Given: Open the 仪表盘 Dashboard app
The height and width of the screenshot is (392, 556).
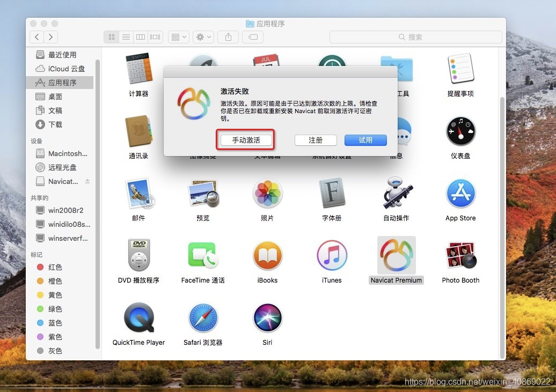Looking at the screenshot, I should (460, 131).
